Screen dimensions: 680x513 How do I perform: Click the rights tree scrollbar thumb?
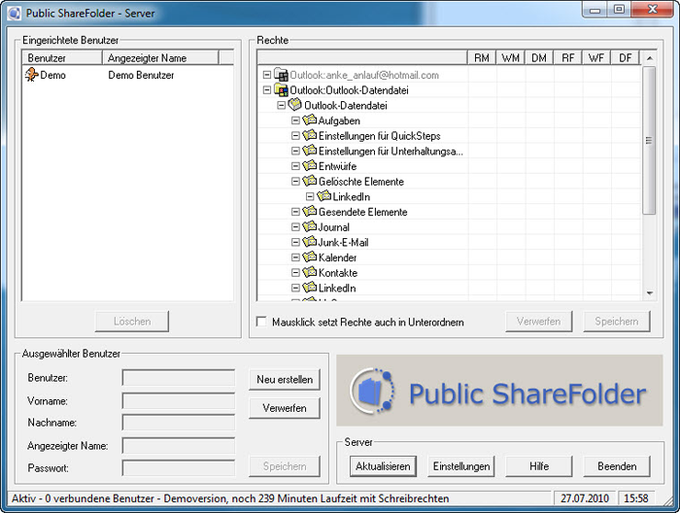(649, 140)
